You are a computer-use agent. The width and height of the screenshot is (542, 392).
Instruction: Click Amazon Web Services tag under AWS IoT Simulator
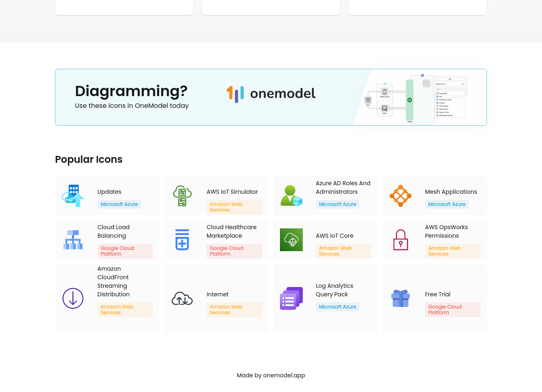pyautogui.click(x=234, y=207)
